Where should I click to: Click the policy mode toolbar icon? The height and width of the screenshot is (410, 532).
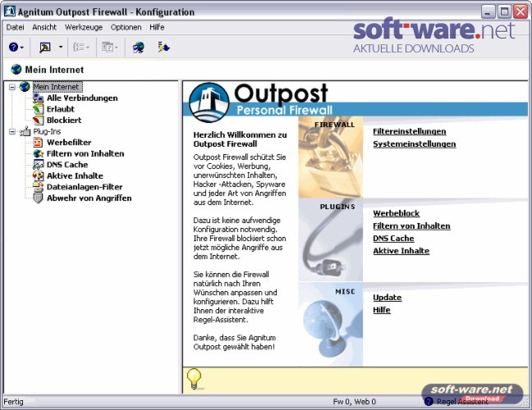[45, 47]
